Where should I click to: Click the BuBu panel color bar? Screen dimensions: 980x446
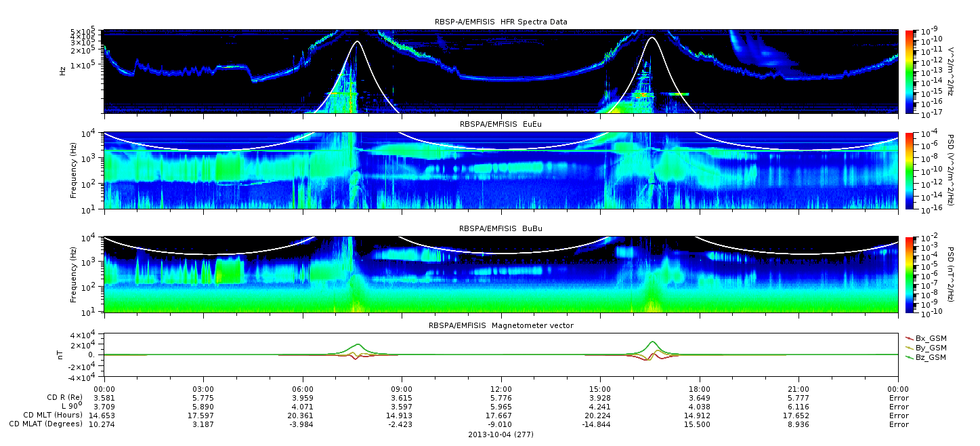(910, 275)
